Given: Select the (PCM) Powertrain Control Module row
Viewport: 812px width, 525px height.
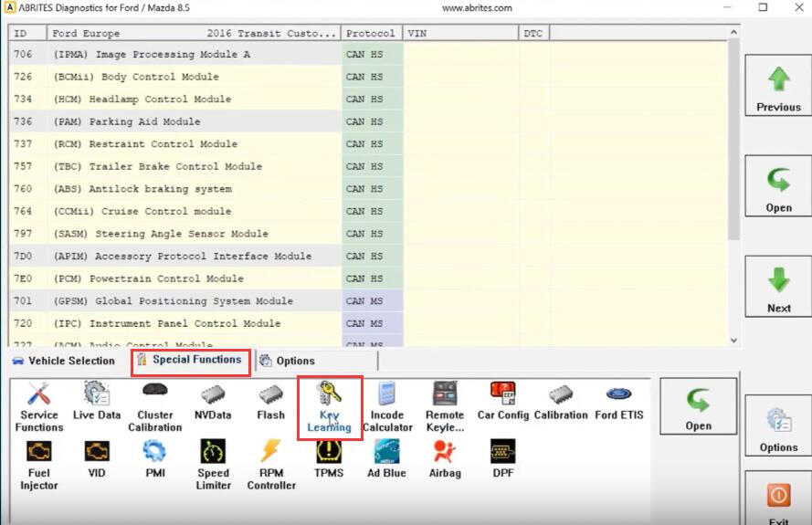Looking at the screenshot, I should 368,278.
